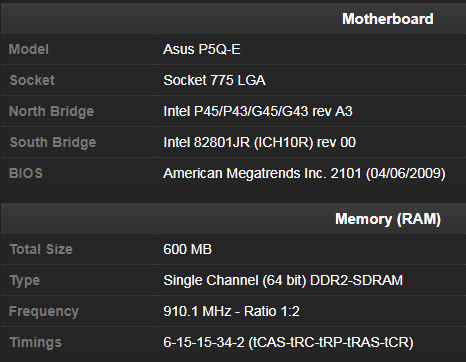Click the Memory (RAM) section header
This screenshot has width=466, height=362.
(x=388, y=219)
